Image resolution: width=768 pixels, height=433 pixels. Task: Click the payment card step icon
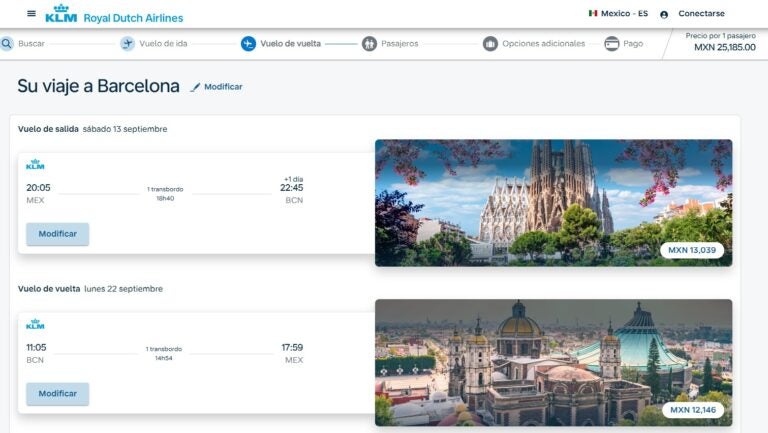tap(611, 44)
